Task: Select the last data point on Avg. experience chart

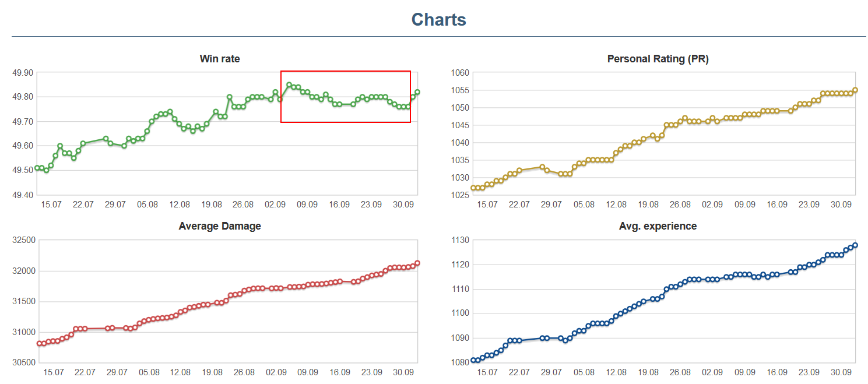Action: tap(855, 245)
